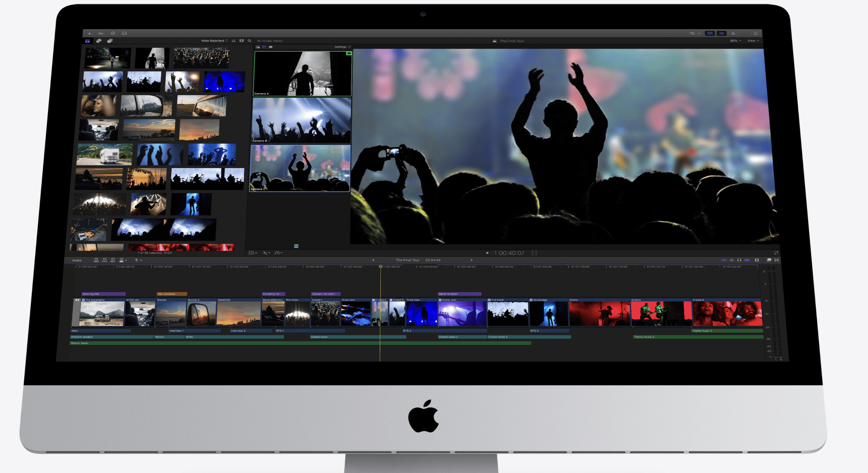Click the yellow playhead on timeline ruler
The image size is (868, 473).
(x=381, y=267)
